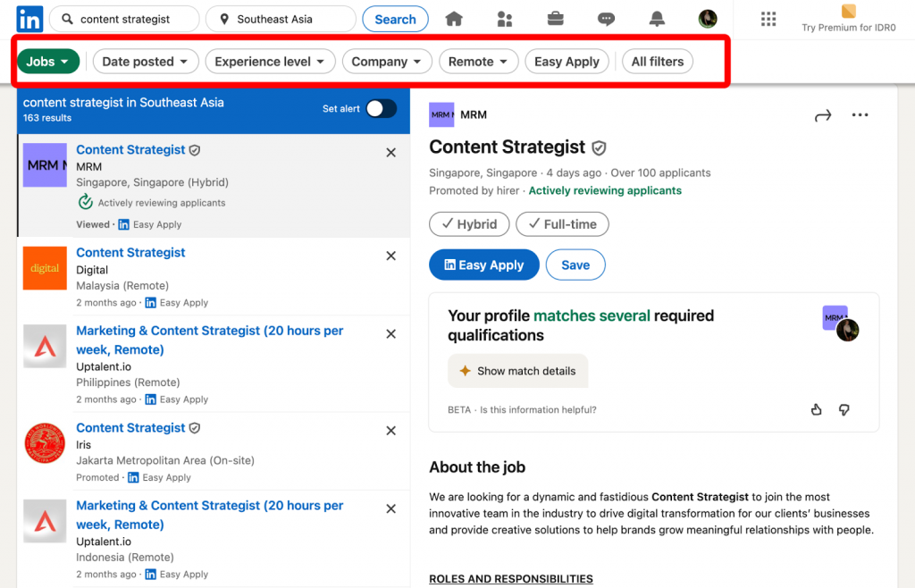The height and width of the screenshot is (588, 915).
Task: Open the Remote filter dropdown
Action: 478,61
